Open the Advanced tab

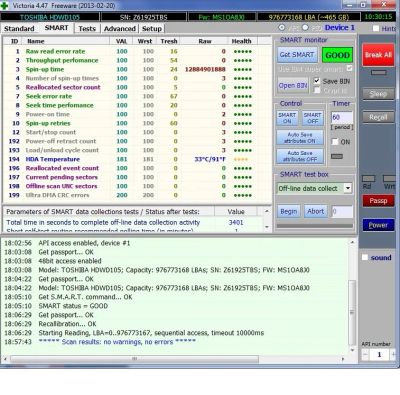click(x=120, y=29)
